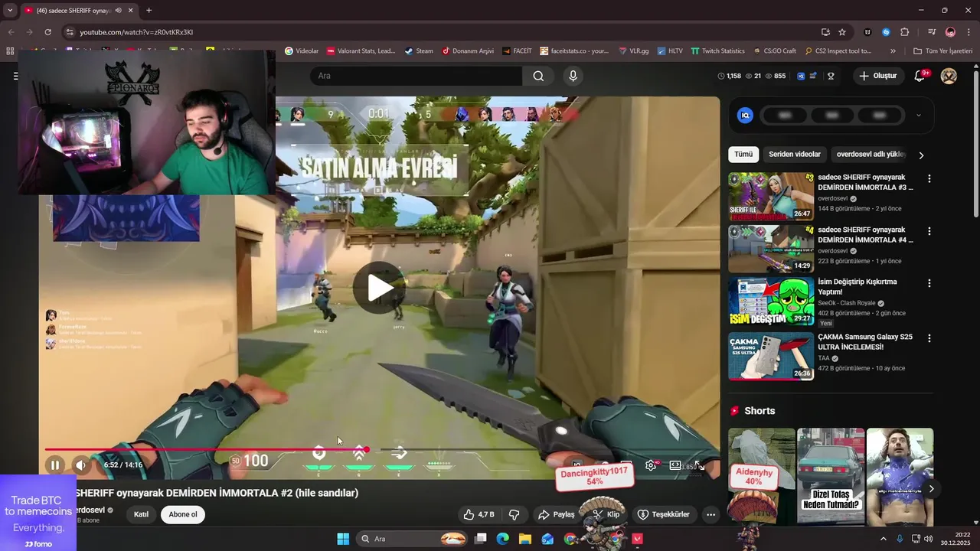The width and height of the screenshot is (980, 551).
Task: Click the Oluştur create button
Action: [x=877, y=76]
